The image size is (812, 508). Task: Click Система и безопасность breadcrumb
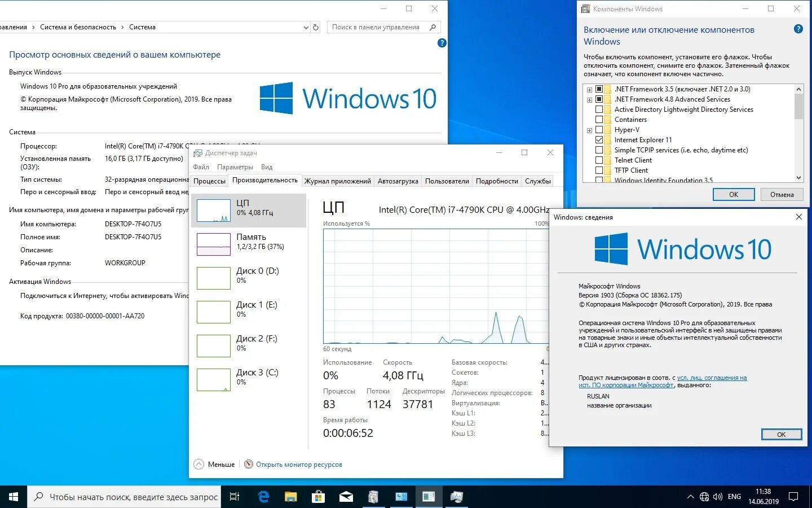[x=78, y=27]
